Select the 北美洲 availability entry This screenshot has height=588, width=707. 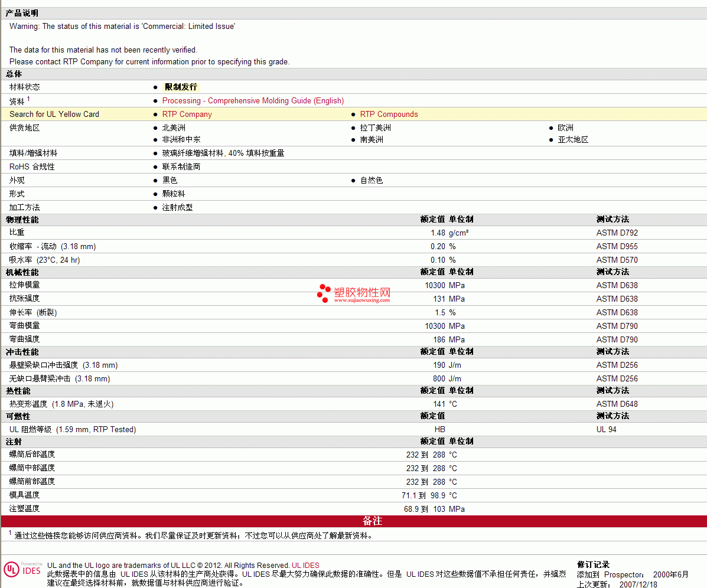pos(174,128)
